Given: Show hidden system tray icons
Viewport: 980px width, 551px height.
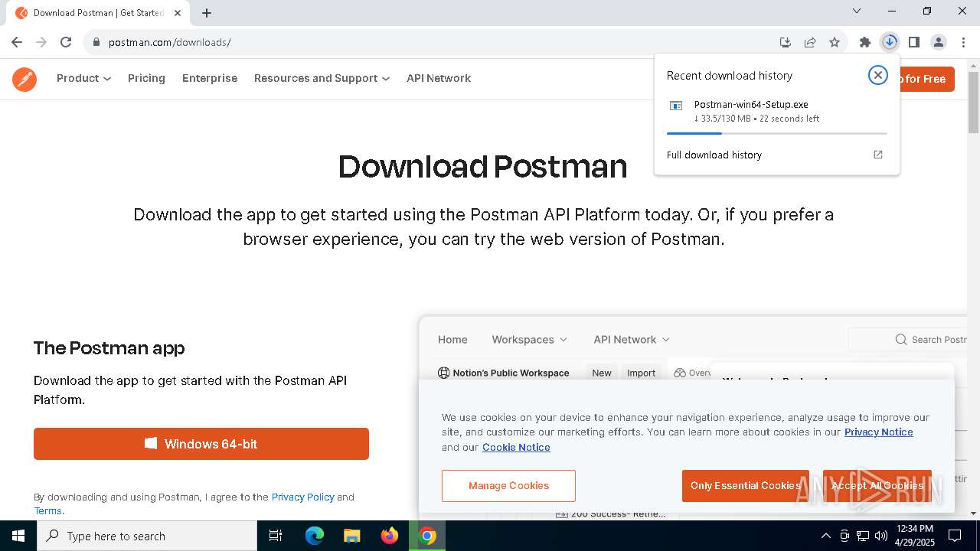Looking at the screenshot, I should (x=825, y=536).
